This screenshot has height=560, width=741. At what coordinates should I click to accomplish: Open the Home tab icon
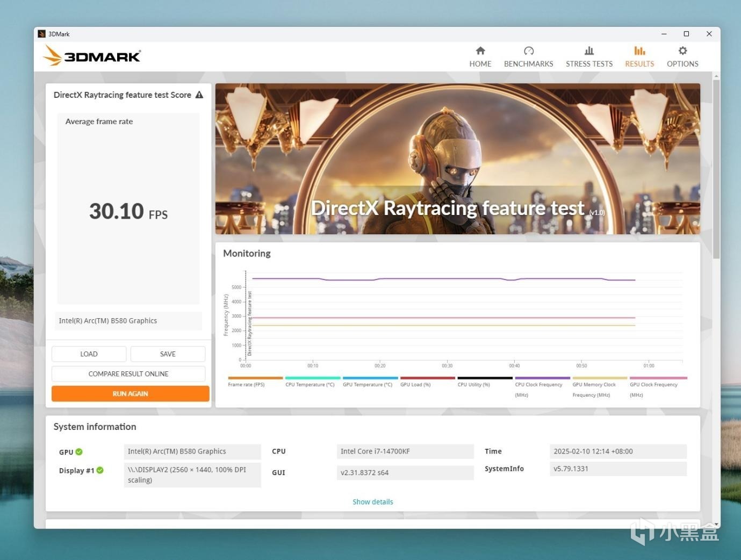click(480, 51)
